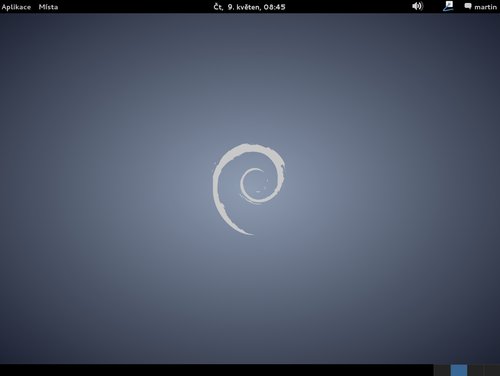Open the wired network connection indicator

pyautogui.click(x=448, y=6)
